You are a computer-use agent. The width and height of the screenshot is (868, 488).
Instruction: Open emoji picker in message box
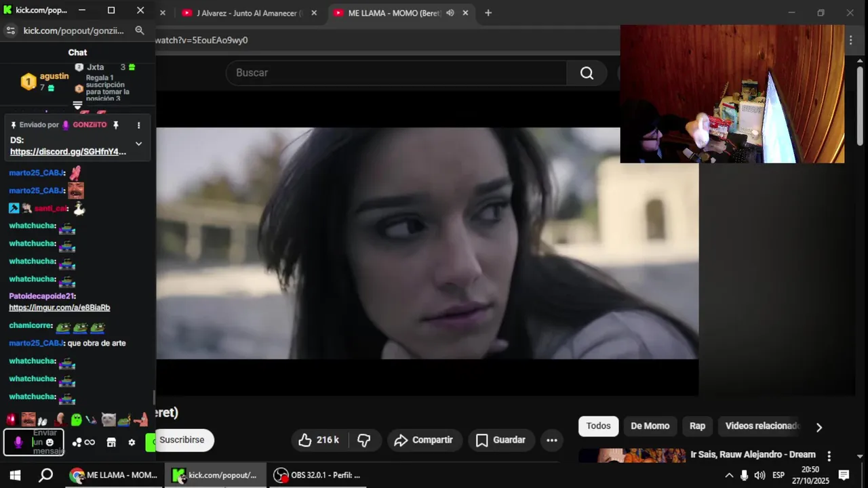click(50, 442)
